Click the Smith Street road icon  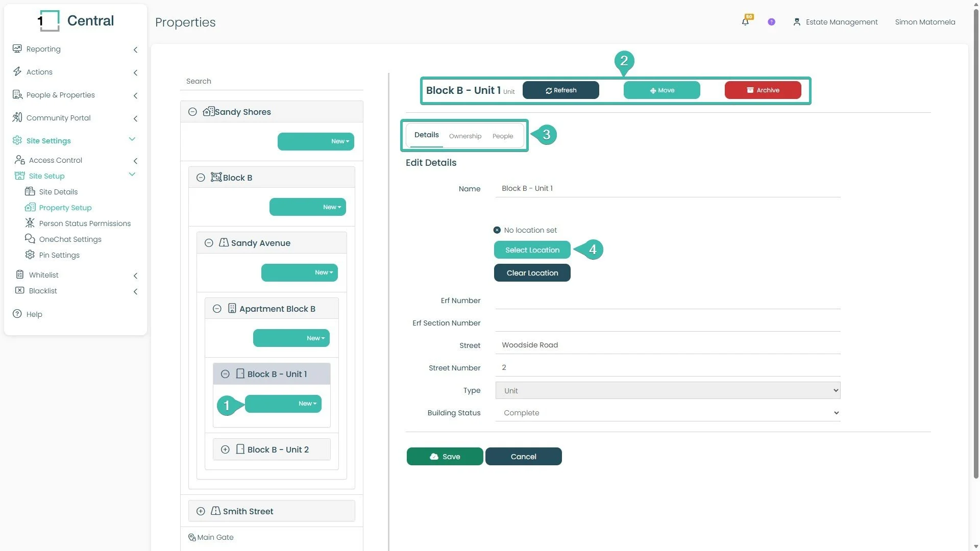tap(216, 511)
